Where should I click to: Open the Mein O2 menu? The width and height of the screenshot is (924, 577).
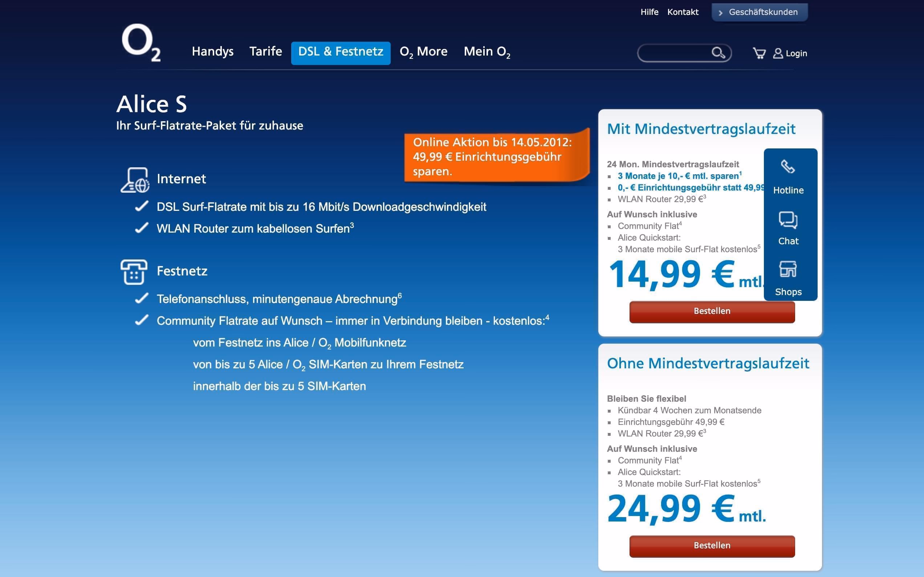(487, 52)
